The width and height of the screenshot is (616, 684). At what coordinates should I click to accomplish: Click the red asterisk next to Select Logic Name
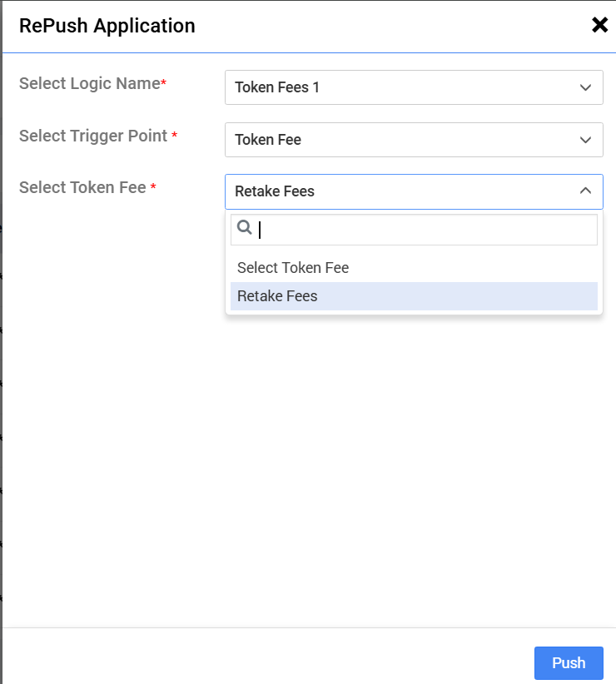point(164,83)
